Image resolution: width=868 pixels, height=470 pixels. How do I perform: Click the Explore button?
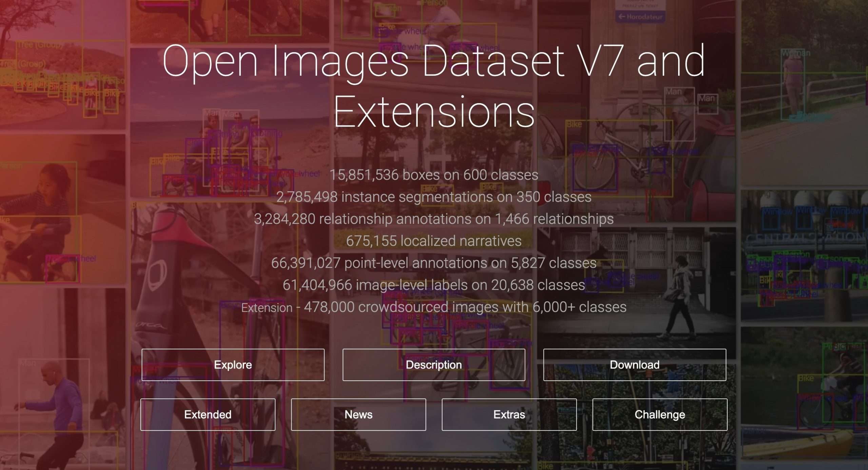(233, 365)
